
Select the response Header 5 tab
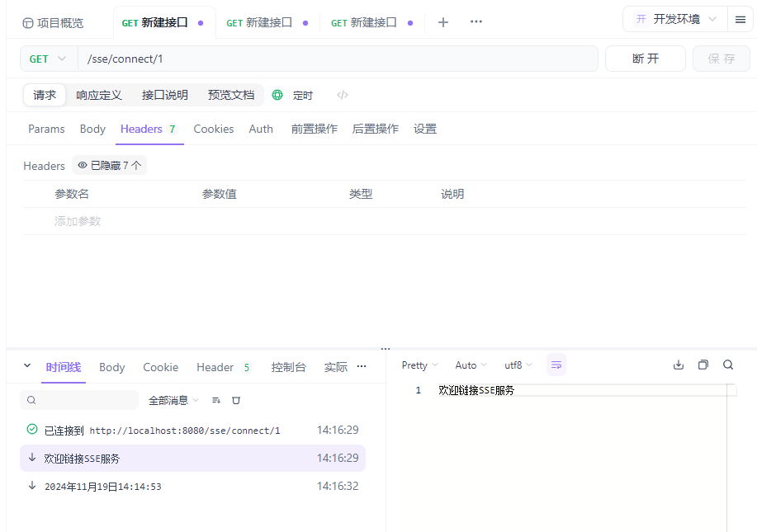(224, 368)
